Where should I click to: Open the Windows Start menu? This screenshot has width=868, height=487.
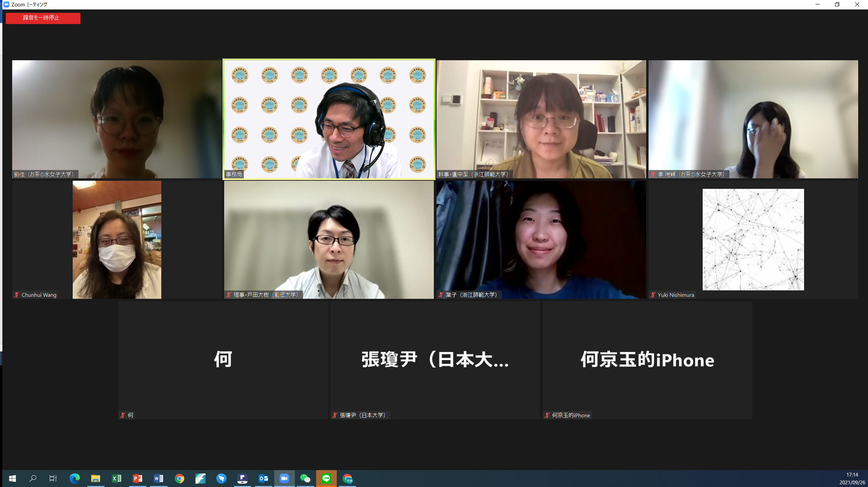click(x=12, y=479)
